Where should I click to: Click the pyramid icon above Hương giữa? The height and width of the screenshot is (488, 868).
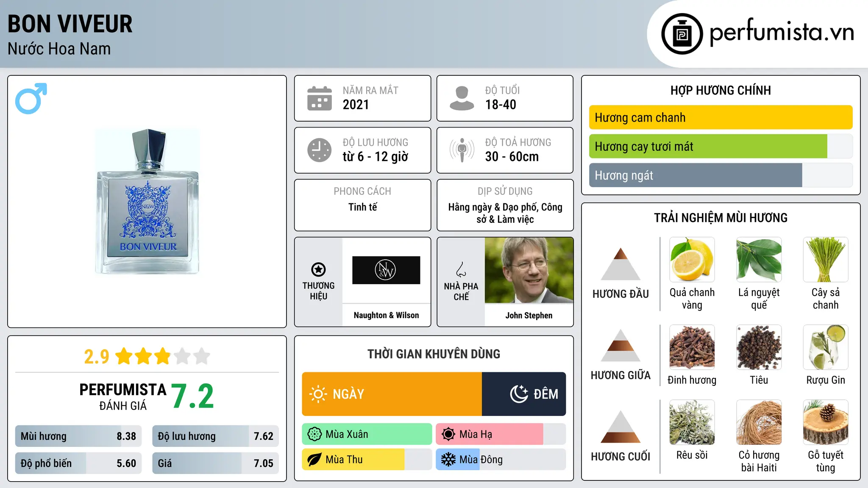pyautogui.click(x=620, y=346)
